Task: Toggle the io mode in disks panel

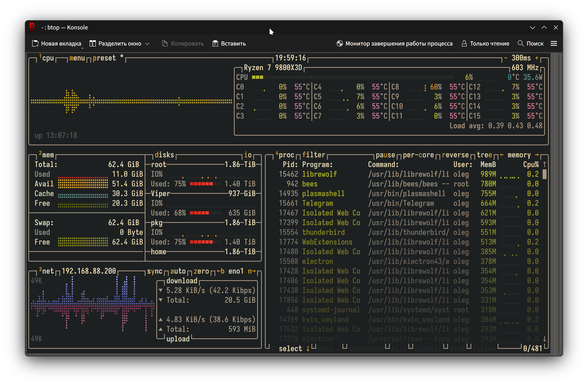Action: (248, 155)
